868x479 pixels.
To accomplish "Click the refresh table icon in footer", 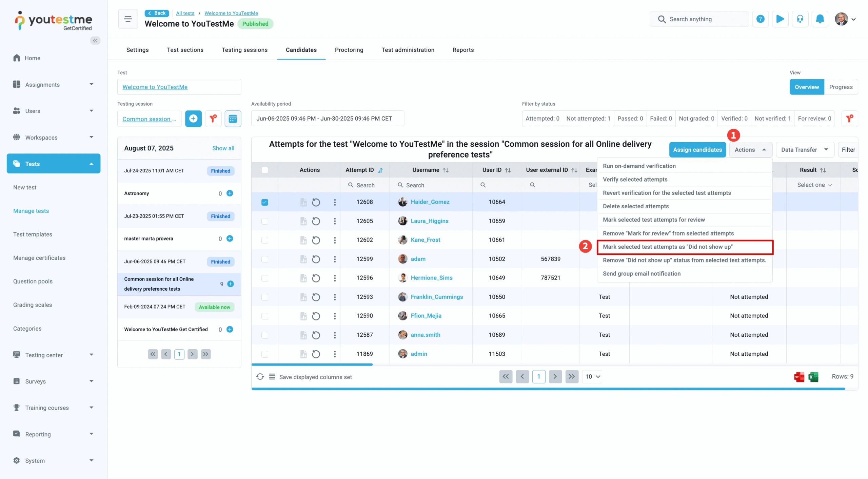I will click(x=260, y=377).
